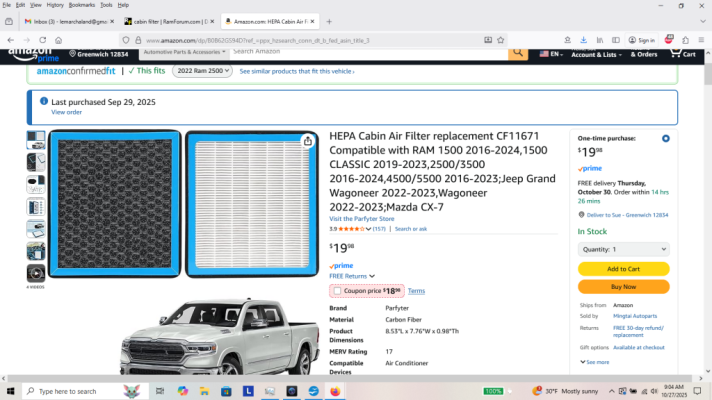Open Returns & Orders link
This screenshot has height=400, width=712.
pyautogui.click(x=643, y=53)
